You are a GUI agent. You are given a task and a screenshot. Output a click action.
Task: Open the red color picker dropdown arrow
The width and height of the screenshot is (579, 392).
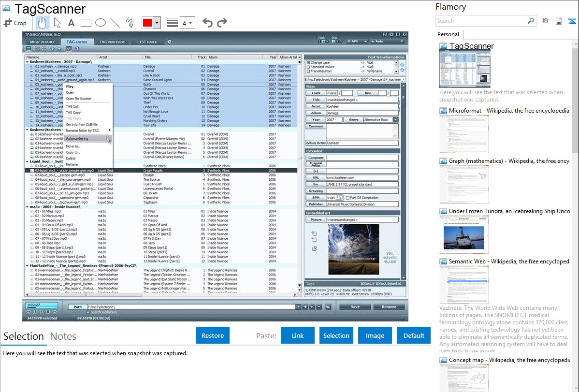point(157,23)
